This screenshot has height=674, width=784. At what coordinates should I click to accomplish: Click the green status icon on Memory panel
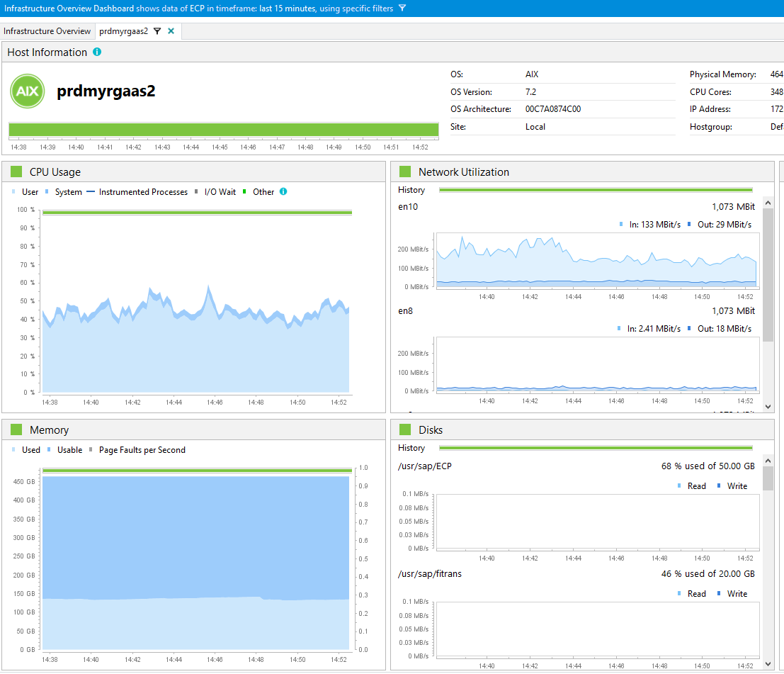coord(16,429)
